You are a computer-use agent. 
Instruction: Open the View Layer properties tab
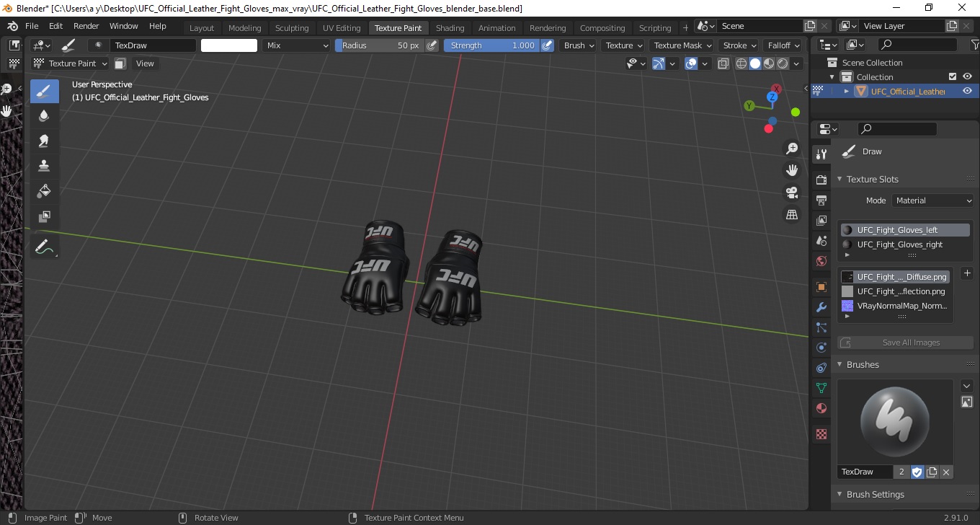[x=821, y=221]
